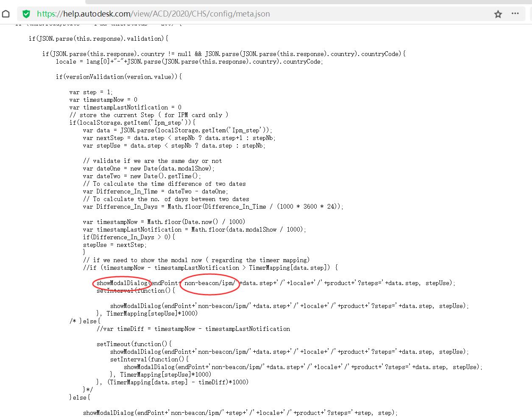Screen dimensions: 532x417
Task: Click the line 'if(Difference_In_Days > 0){'
Action: pyautogui.click(x=129, y=237)
